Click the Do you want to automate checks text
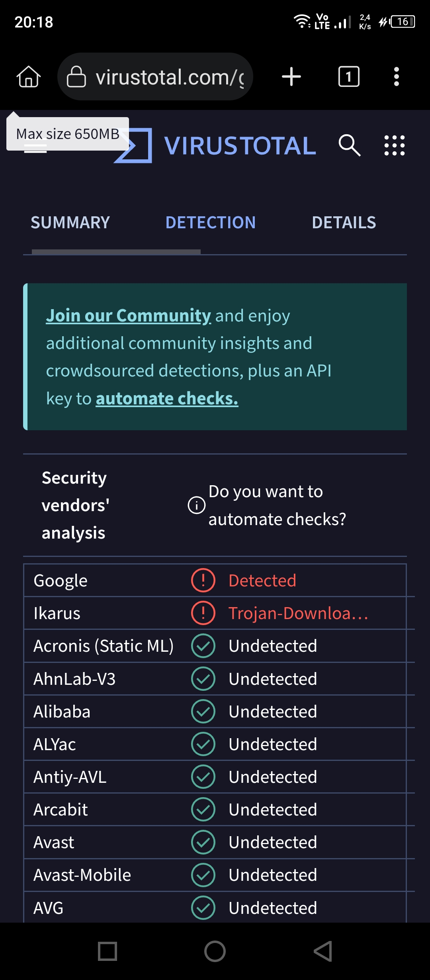Viewport: 430px width, 980px height. (277, 505)
